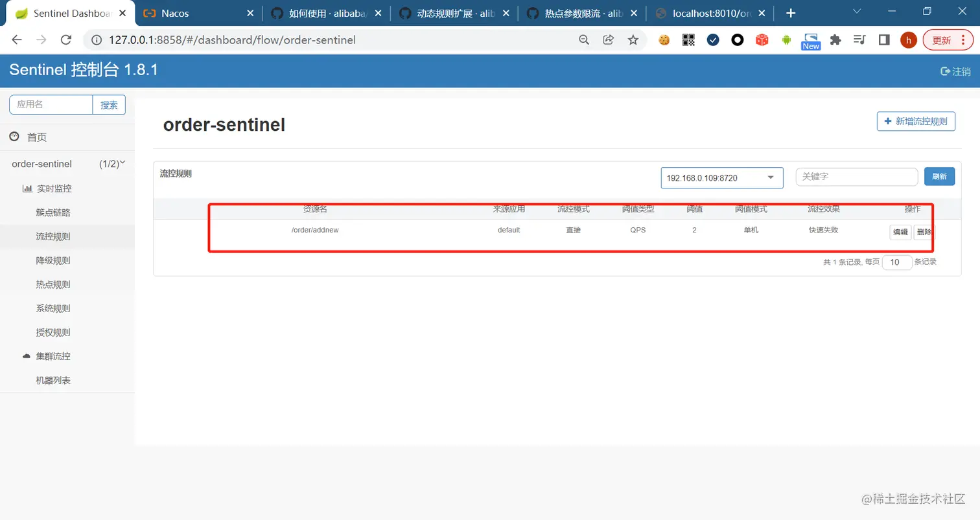Open the media control playlist icon
This screenshot has width=980, height=520.
tap(860, 40)
